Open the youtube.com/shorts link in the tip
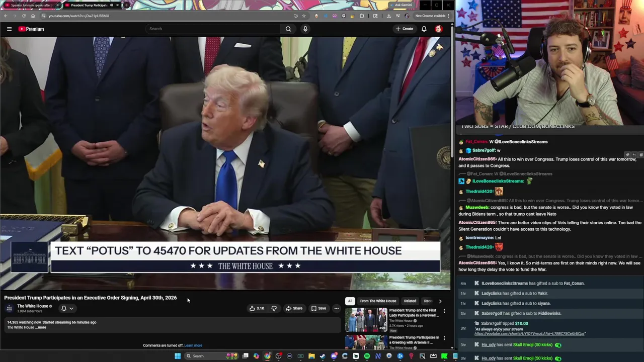 point(530,333)
